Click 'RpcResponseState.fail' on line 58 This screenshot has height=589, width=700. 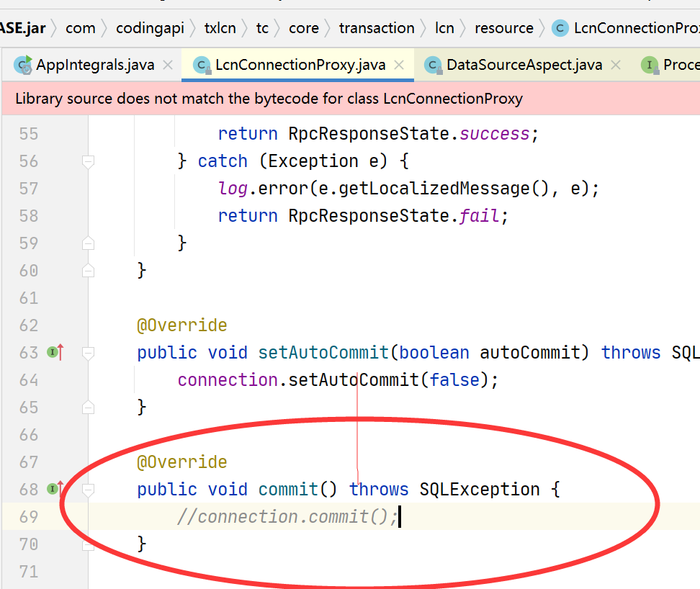tap(394, 216)
